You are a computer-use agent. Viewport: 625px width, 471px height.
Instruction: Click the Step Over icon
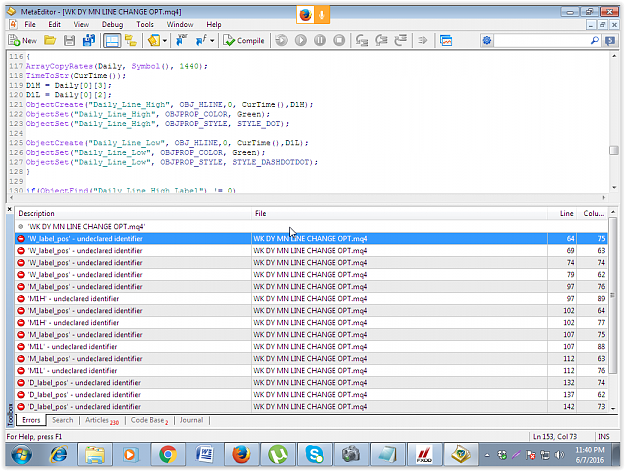tap(381, 40)
